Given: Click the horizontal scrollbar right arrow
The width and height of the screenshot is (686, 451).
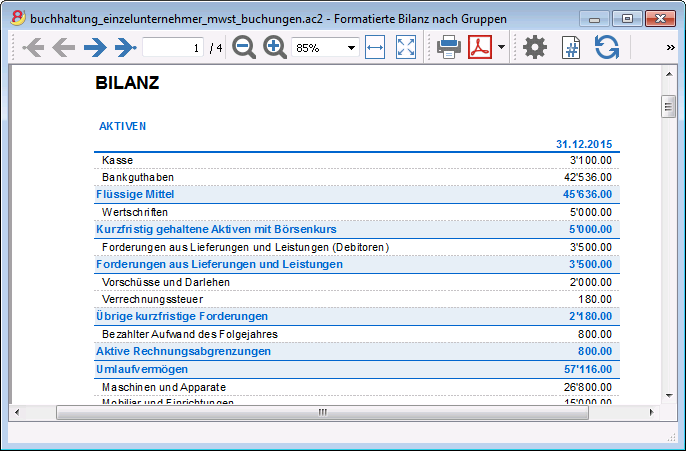Looking at the screenshot, I should click(x=652, y=411).
